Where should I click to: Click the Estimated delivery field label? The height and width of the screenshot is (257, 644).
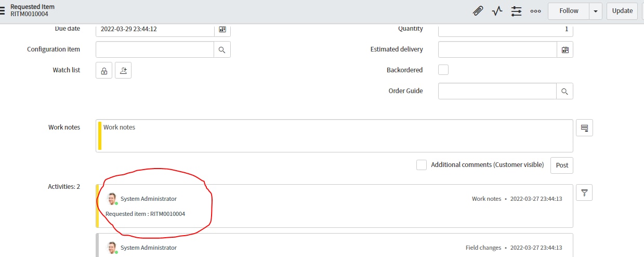(x=397, y=49)
